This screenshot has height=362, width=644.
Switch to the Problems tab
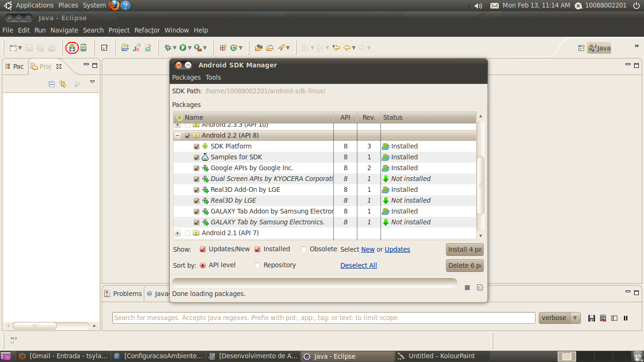click(x=123, y=294)
